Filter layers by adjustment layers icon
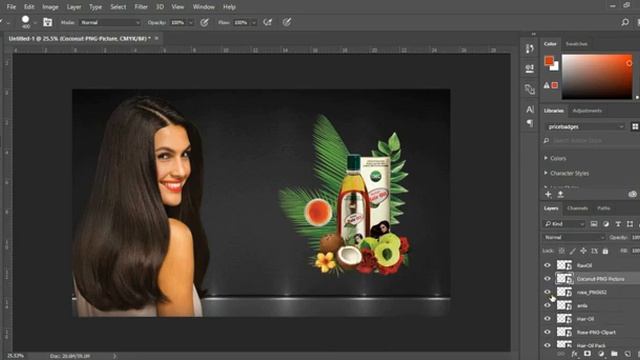Image resolution: width=640 pixels, height=360 pixels. click(606, 224)
